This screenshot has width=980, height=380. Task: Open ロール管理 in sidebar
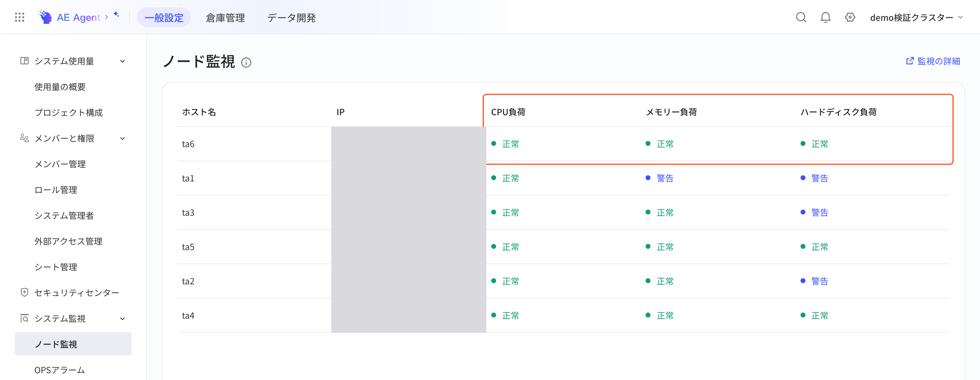pos(56,190)
